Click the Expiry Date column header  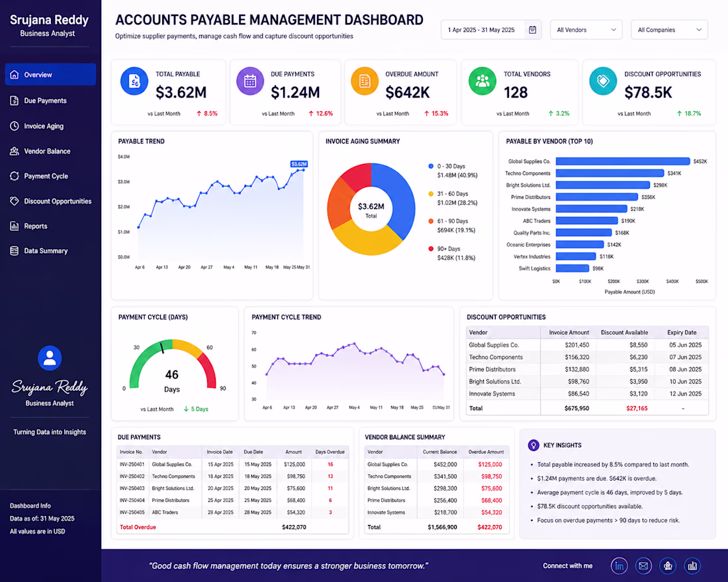[x=682, y=332]
